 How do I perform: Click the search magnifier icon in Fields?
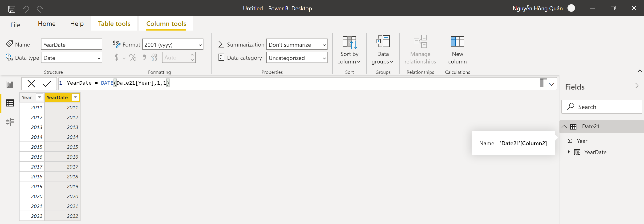[x=571, y=106]
